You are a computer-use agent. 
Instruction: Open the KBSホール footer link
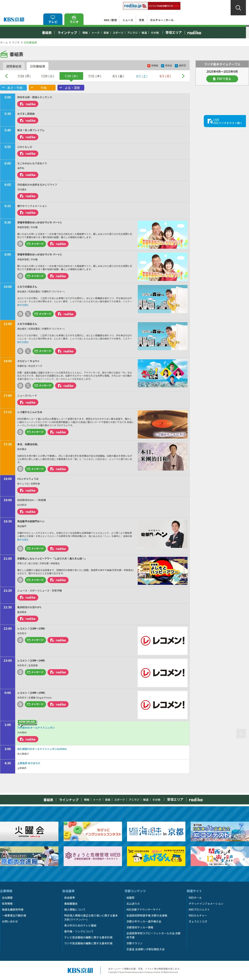click(x=195, y=898)
